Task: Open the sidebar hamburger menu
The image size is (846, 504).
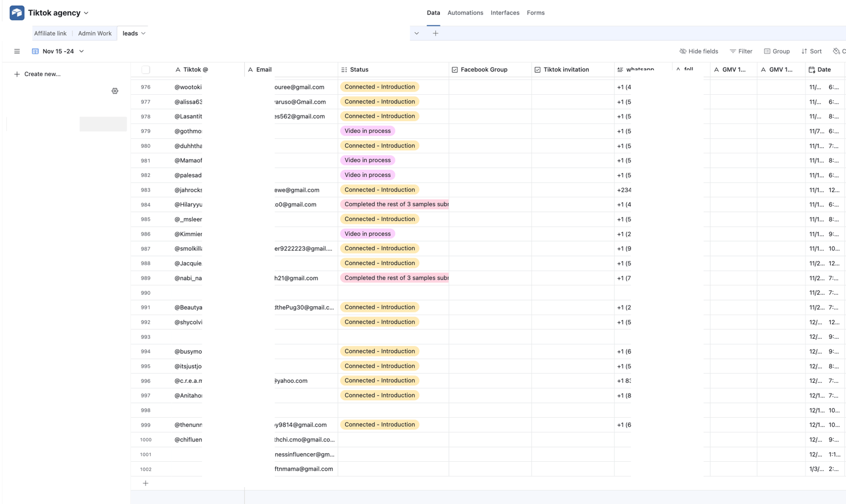Action: click(17, 51)
